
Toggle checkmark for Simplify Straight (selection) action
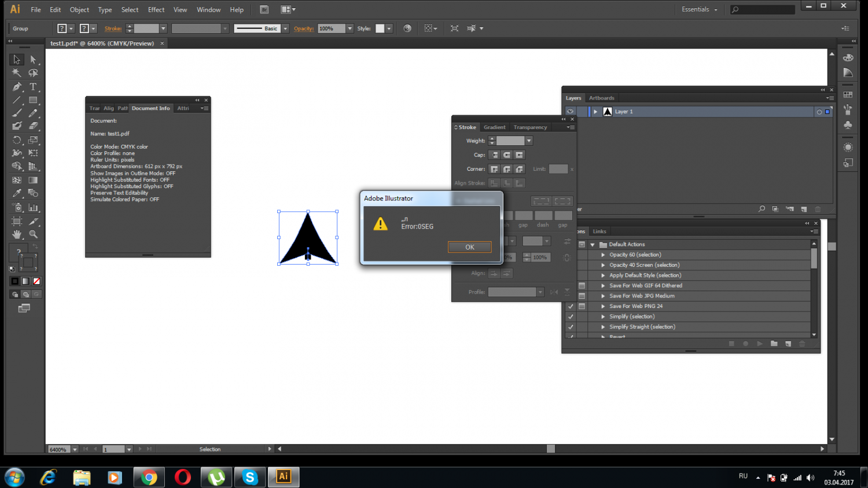[571, 327]
